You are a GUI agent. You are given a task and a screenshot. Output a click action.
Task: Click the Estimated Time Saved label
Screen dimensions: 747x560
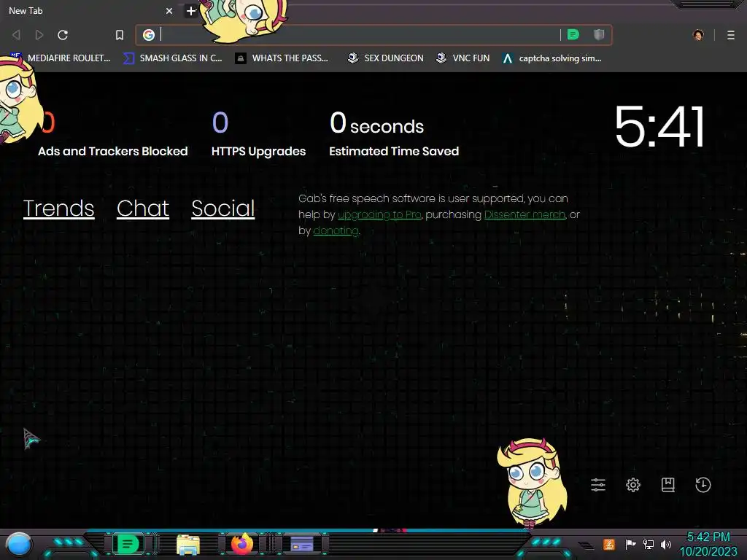(x=394, y=152)
